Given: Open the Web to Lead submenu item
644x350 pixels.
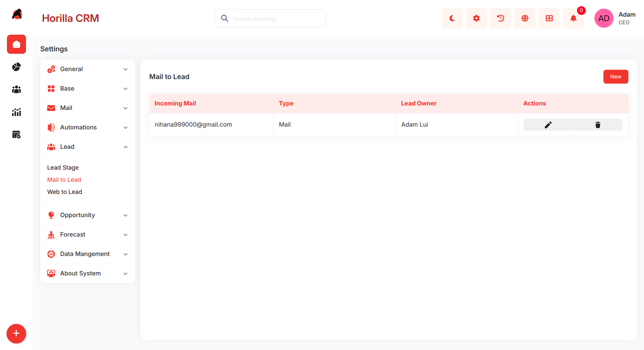Looking at the screenshot, I should point(65,192).
